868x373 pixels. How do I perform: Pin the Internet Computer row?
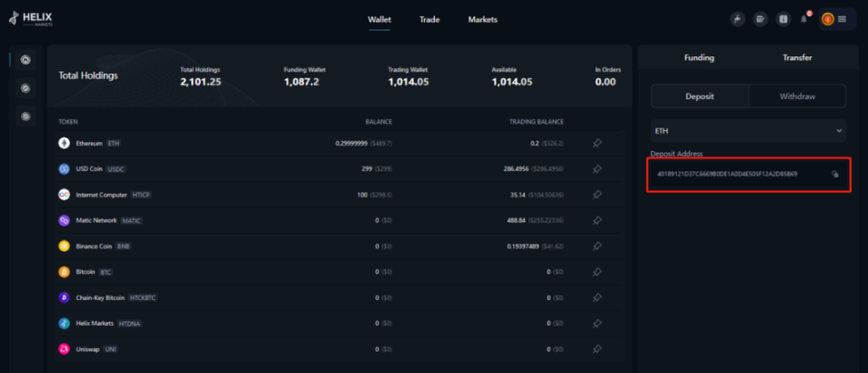597,195
